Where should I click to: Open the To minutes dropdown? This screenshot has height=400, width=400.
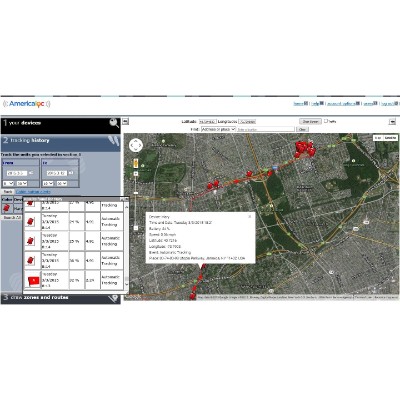coord(62,184)
